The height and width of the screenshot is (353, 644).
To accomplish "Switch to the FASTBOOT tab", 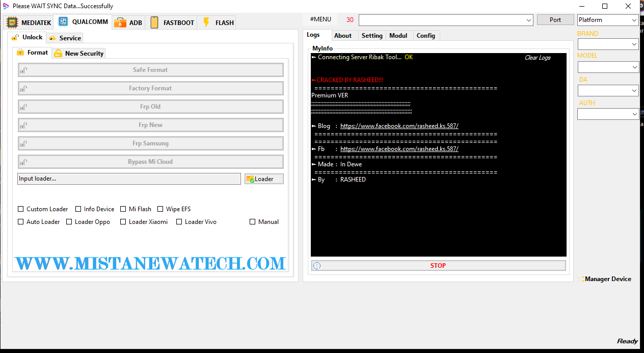I will pos(171,22).
